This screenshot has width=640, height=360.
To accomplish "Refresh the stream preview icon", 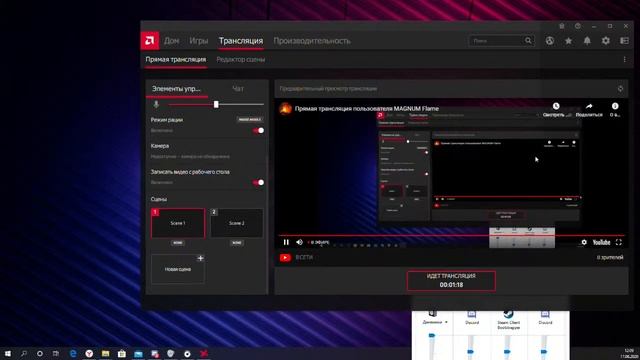I will [x=620, y=89].
